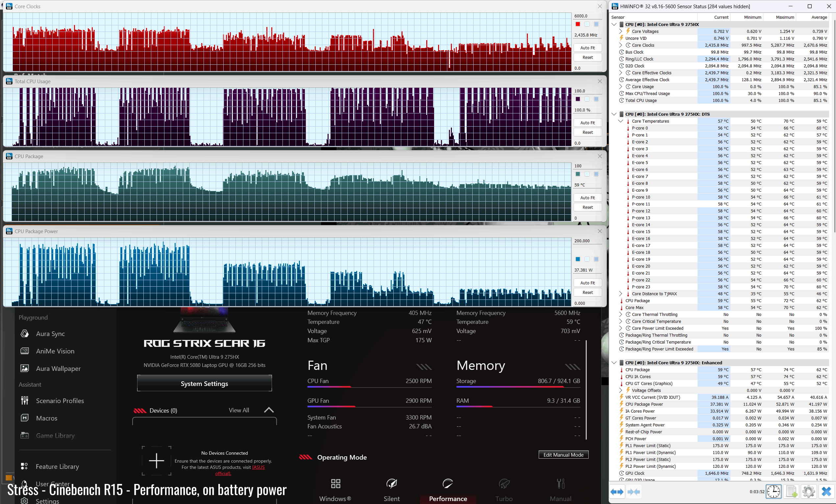836x504 pixels.
Task: Click the plus icon to add devices
Action: point(157,461)
